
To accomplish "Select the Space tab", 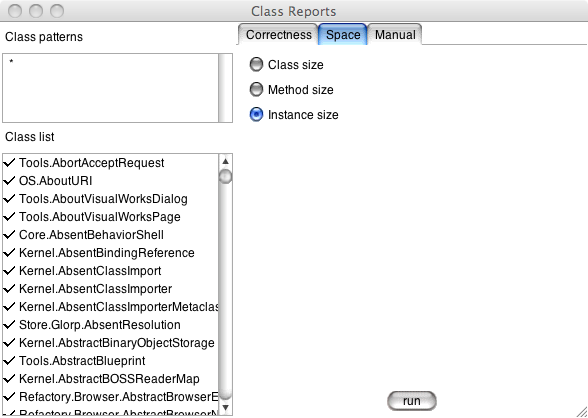I will 343,34.
